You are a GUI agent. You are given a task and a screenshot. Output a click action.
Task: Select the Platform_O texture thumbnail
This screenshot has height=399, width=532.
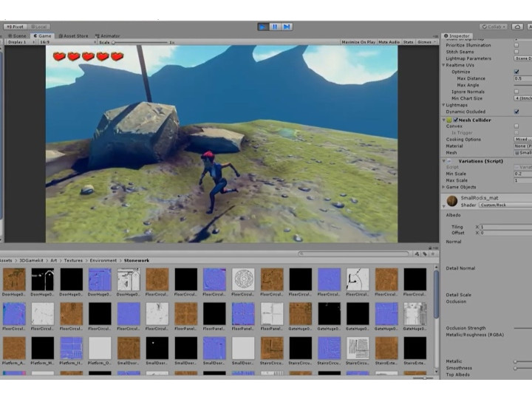click(100, 348)
